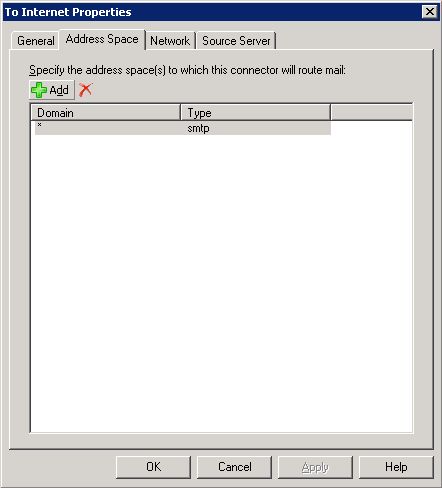Switch to the General tab
442x488 pixels.
pos(36,41)
